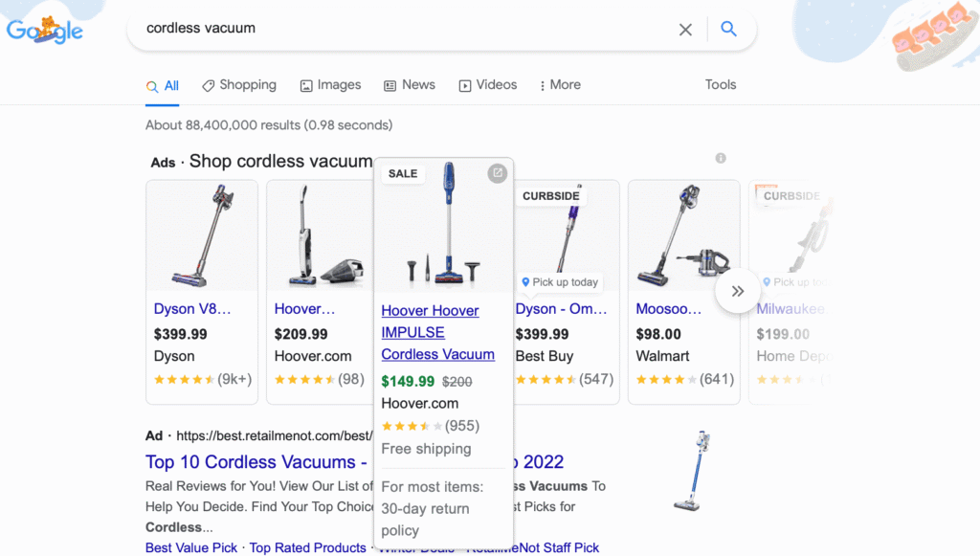Screen dimensions: 980x556
Task: Click the external link icon on the Hoover card
Action: [498, 173]
